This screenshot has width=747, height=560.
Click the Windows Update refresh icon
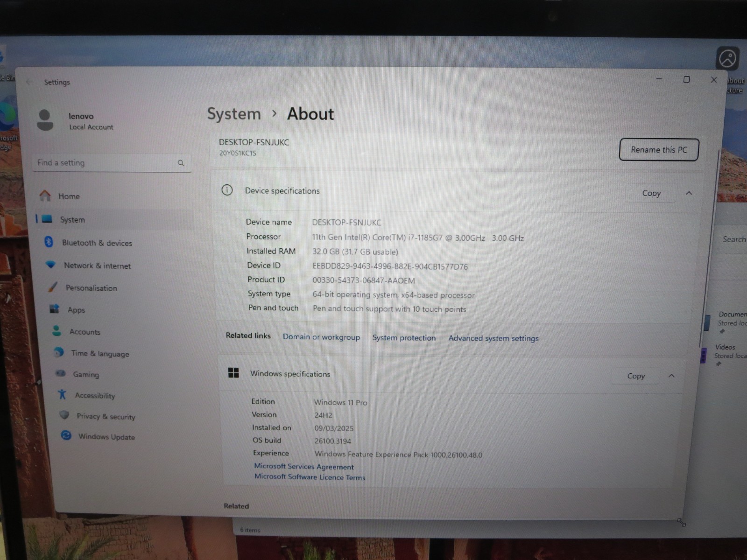pos(66,435)
